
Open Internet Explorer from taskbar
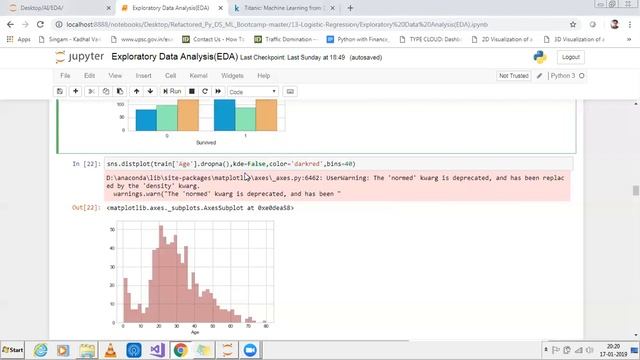tap(40, 350)
